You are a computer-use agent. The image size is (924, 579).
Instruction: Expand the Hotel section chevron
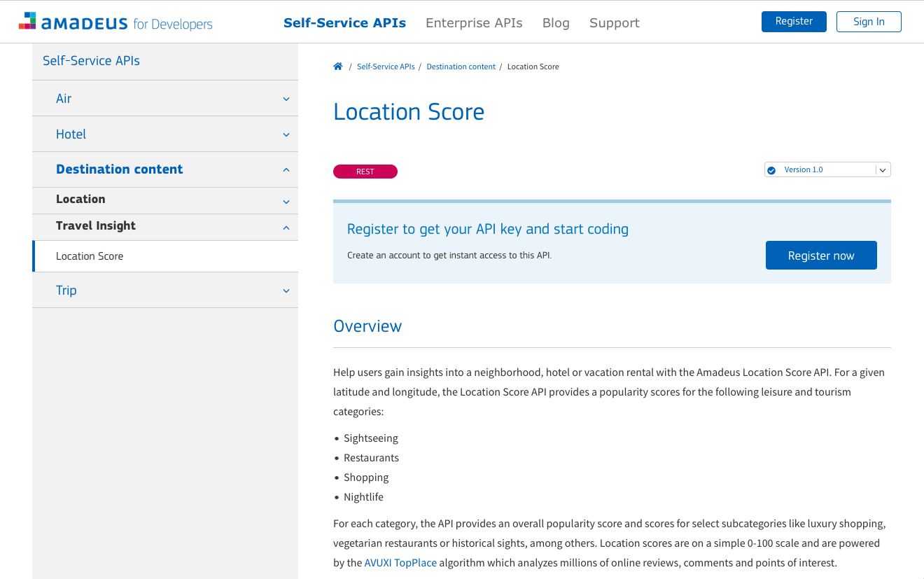[286, 134]
